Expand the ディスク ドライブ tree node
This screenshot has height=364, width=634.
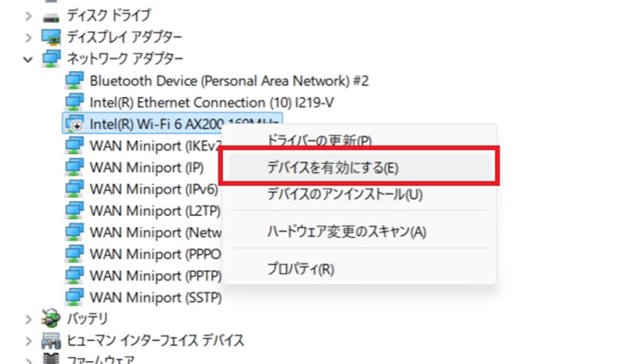[29, 15]
